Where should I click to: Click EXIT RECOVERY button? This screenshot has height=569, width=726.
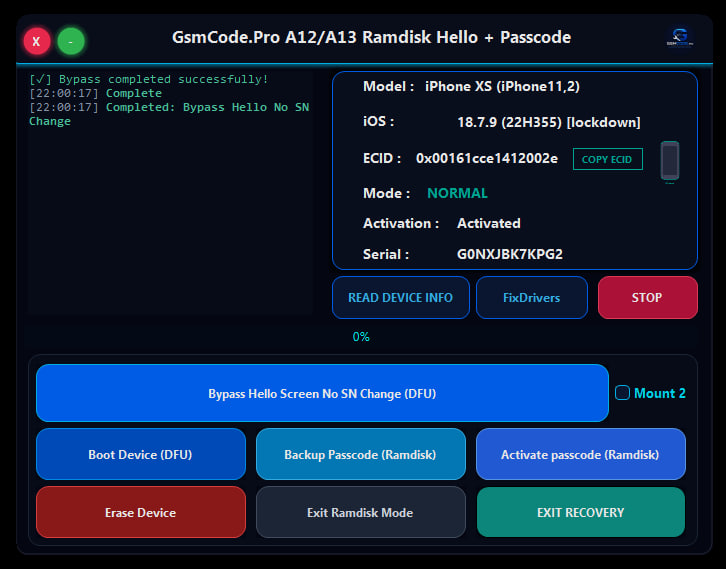click(x=580, y=512)
